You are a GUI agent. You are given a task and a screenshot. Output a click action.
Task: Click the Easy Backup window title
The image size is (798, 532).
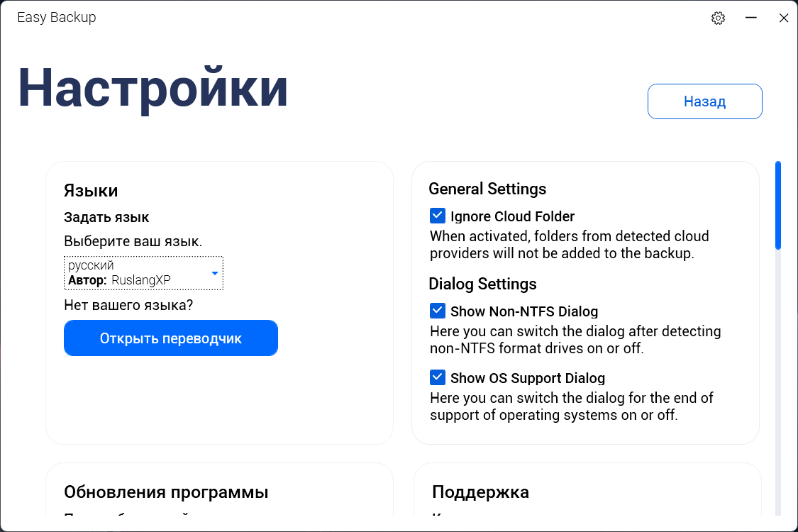coord(57,18)
